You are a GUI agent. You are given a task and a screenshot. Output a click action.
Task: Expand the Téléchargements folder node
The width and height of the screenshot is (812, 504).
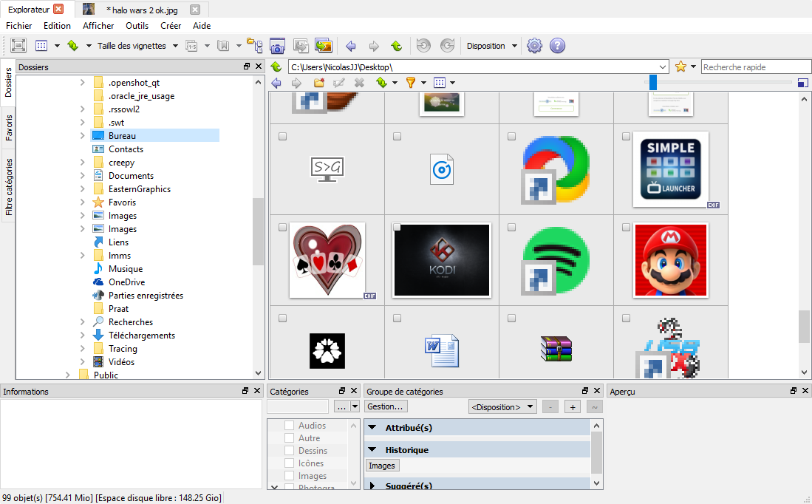(82, 335)
